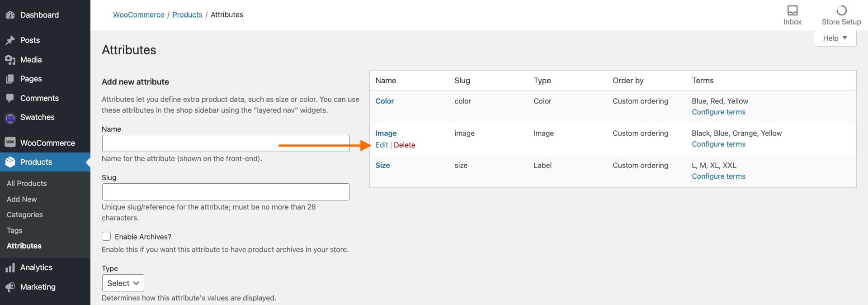Open WooCommerce menu item
Viewport: 868px width, 305px height.
click(x=47, y=143)
